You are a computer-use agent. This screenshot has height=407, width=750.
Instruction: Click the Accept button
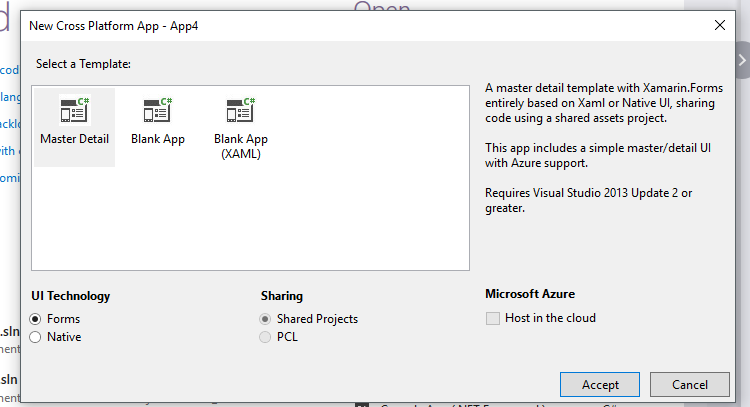[600, 385]
